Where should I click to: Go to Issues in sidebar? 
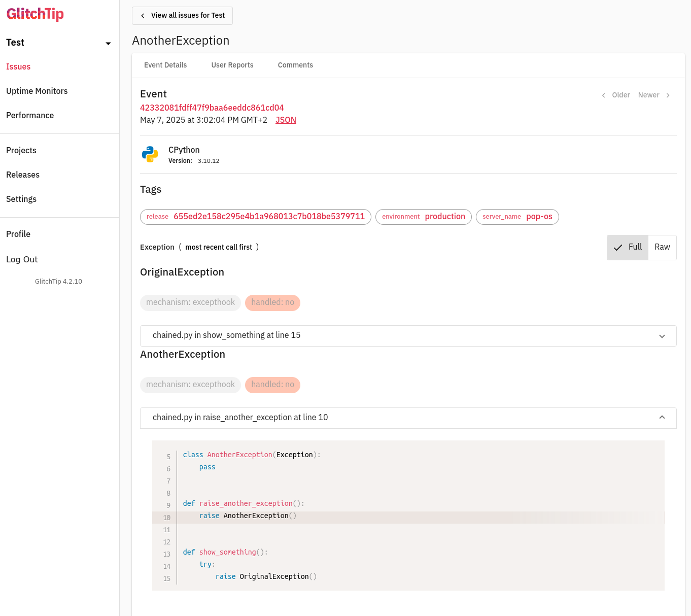(18, 66)
